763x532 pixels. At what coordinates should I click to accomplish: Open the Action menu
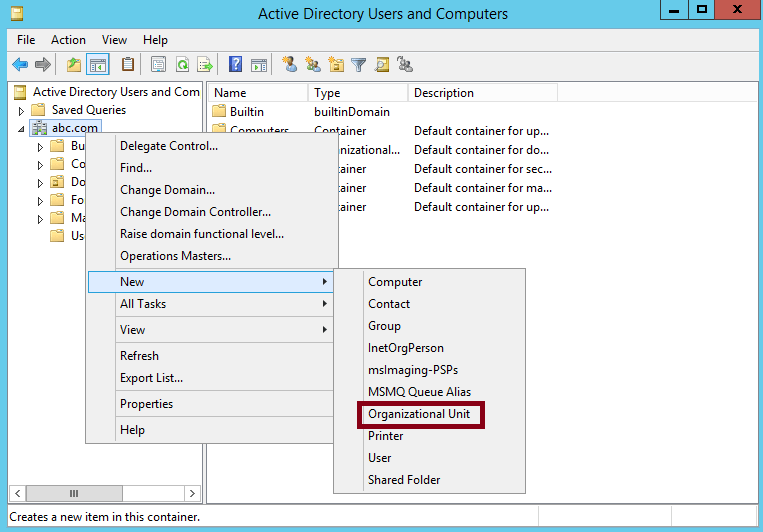click(x=68, y=40)
